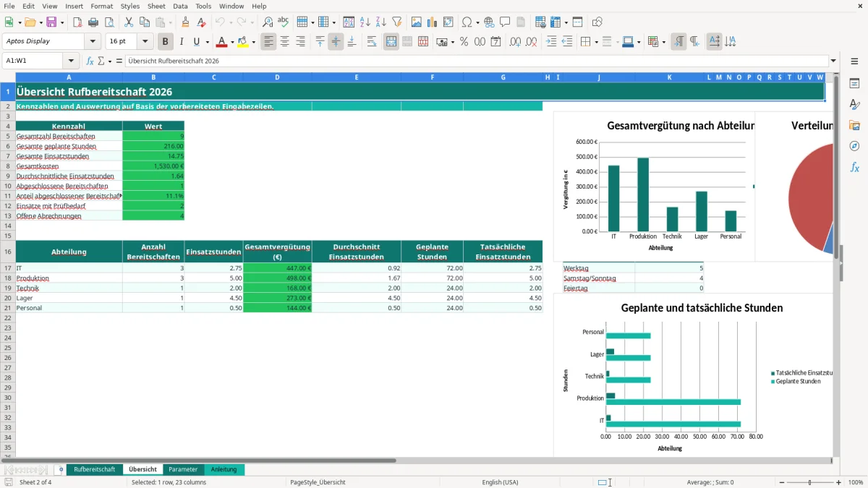Open Function Wizard next to formula bar

90,61
